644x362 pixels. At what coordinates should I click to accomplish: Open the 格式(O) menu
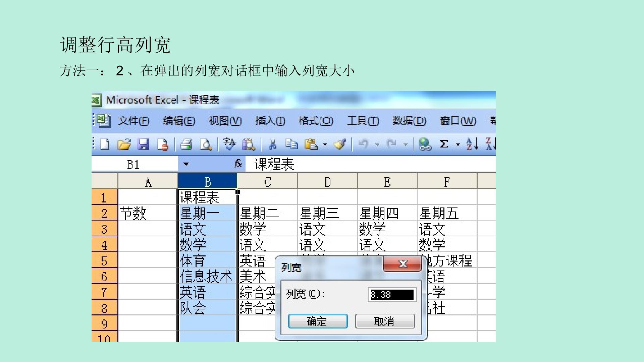click(x=316, y=121)
